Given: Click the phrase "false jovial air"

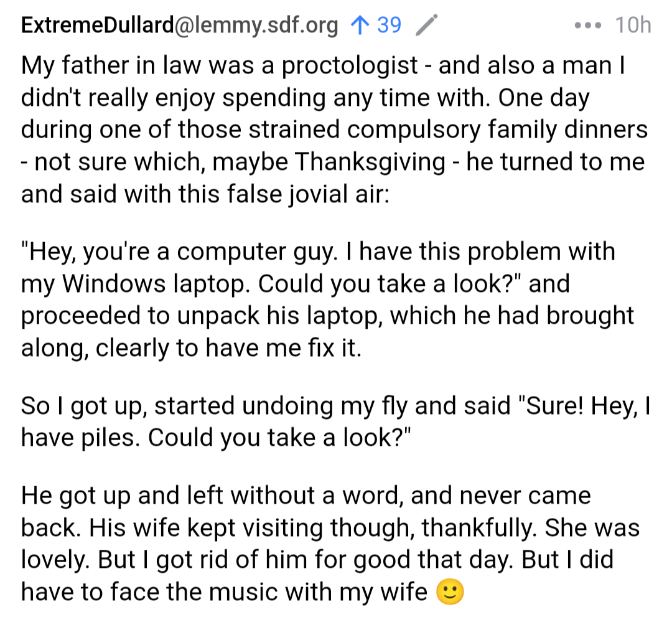Looking at the screenshot, I should pyautogui.click(x=277, y=194).
